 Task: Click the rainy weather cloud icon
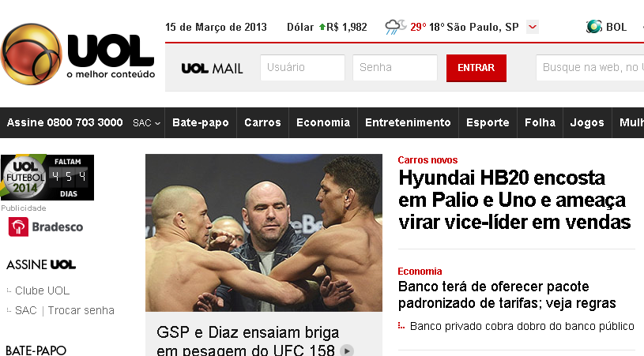[395, 27]
